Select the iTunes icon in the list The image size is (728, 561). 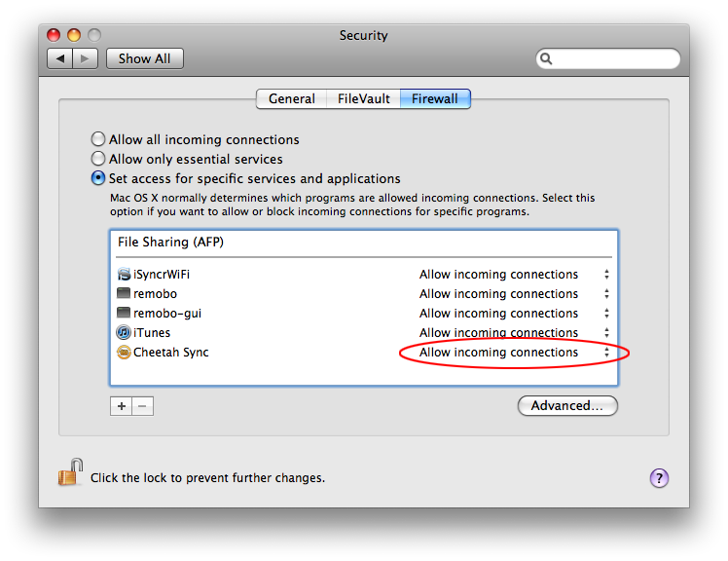124,333
